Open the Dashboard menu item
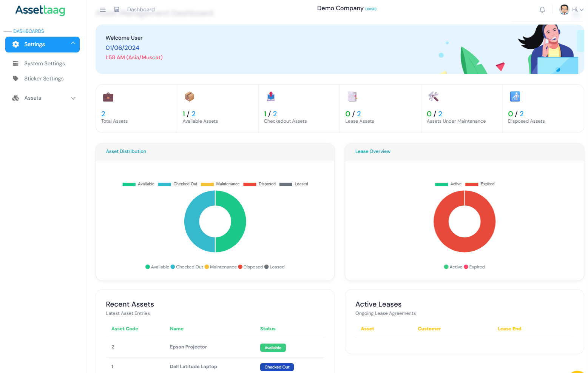 pos(141,9)
